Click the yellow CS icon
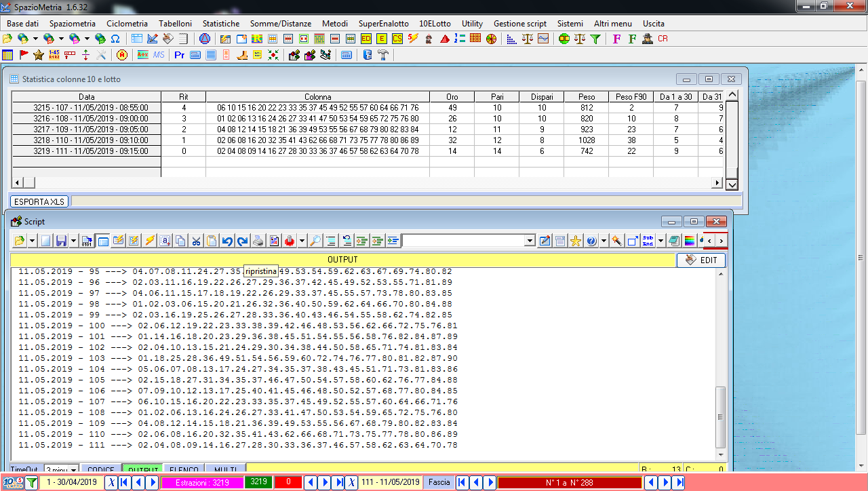 pyautogui.click(x=397, y=39)
